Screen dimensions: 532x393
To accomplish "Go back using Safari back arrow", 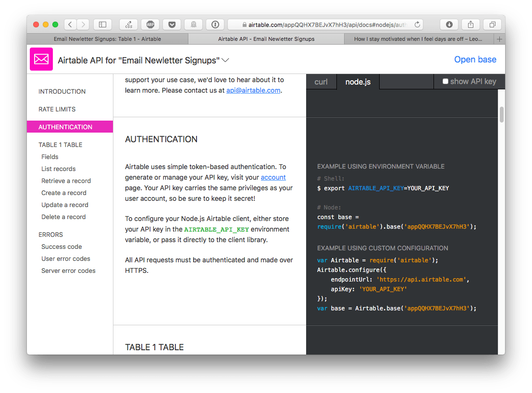I will coord(70,25).
